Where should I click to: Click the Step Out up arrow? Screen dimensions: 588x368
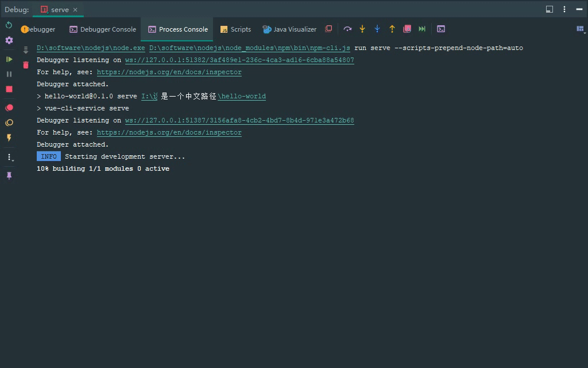pos(392,29)
